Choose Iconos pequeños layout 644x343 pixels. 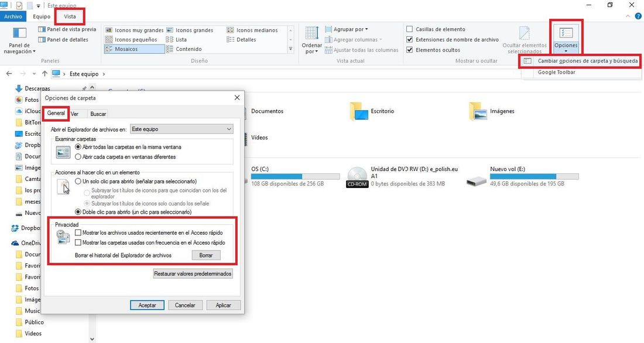[131, 39]
